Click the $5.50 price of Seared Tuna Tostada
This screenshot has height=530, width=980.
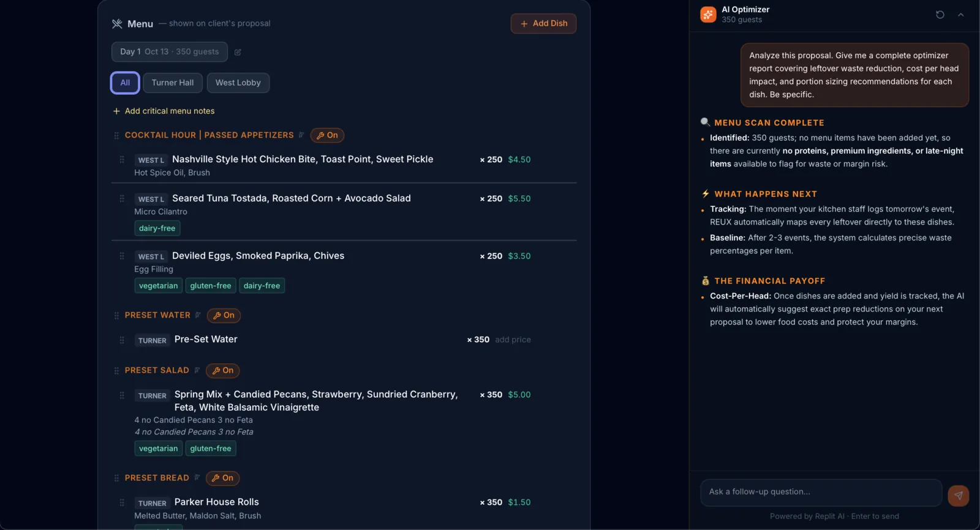519,199
